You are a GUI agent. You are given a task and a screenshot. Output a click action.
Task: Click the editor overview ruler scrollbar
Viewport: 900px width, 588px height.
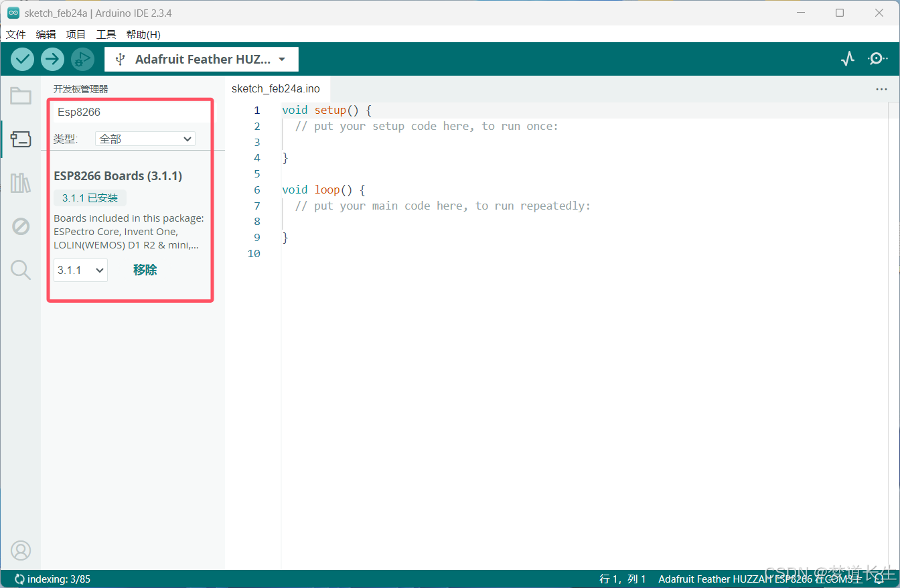[x=894, y=335]
